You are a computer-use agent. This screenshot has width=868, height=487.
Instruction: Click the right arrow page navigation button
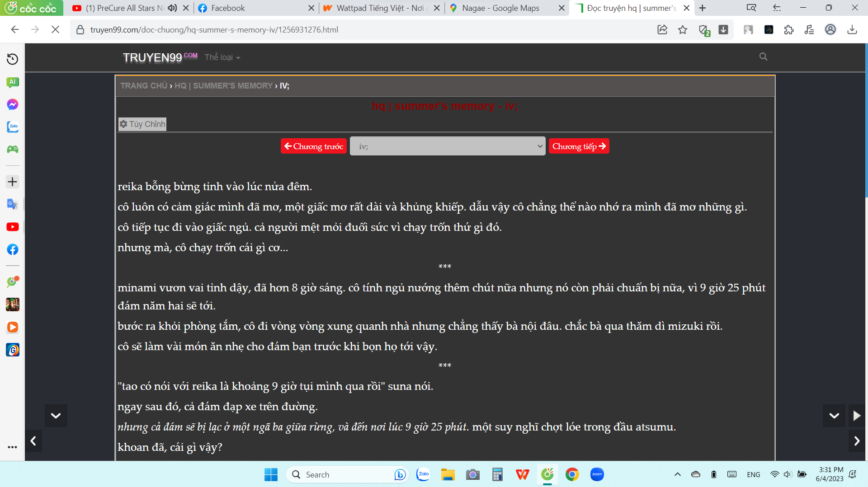tap(857, 441)
